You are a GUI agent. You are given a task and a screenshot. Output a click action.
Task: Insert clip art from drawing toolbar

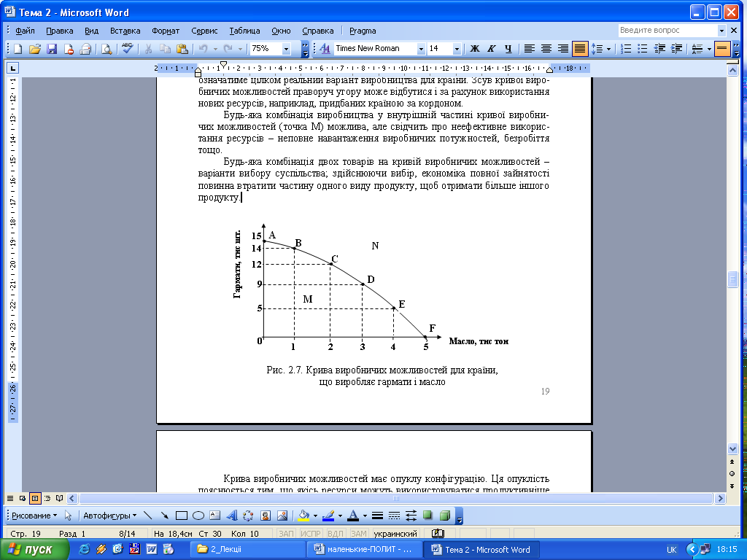pyautogui.click(x=266, y=516)
